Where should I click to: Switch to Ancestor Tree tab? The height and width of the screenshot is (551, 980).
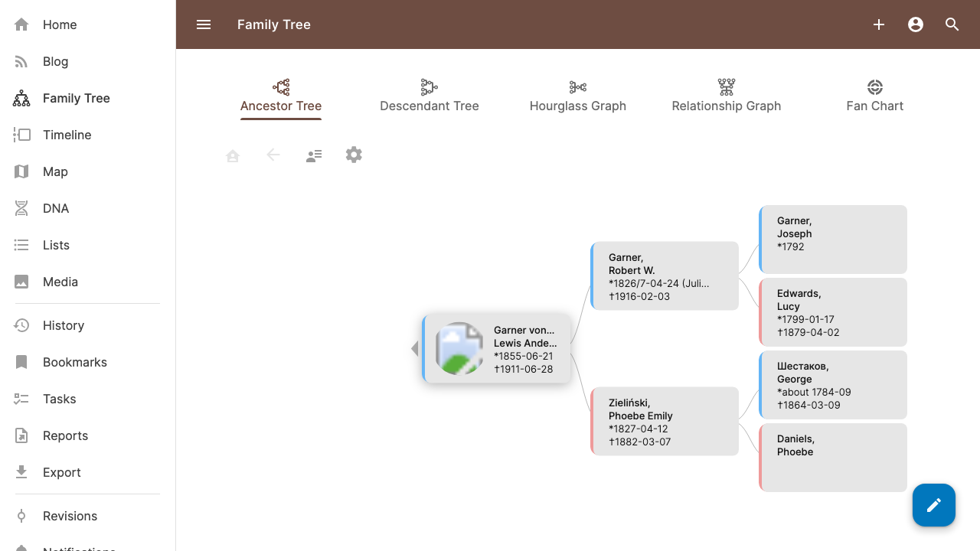281,96
